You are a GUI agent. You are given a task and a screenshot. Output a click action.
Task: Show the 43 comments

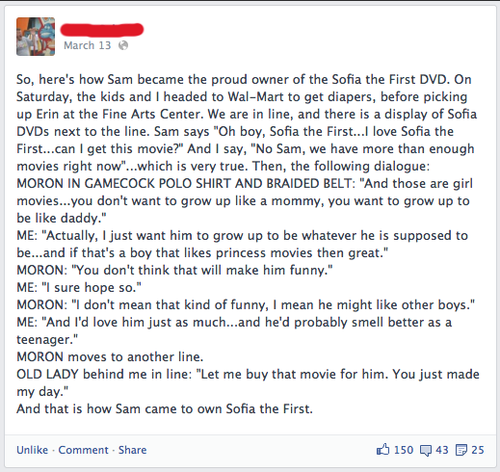pyautogui.click(x=442, y=450)
